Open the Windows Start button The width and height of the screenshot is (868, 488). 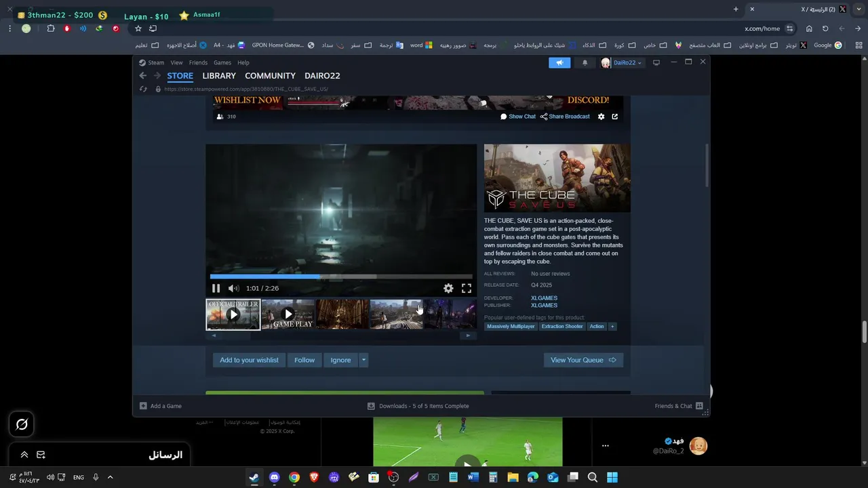(612, 477)
